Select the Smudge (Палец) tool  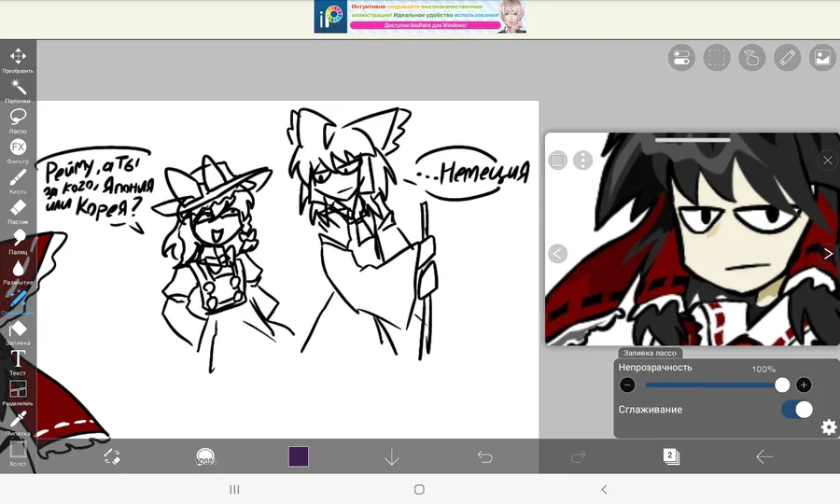18,242
